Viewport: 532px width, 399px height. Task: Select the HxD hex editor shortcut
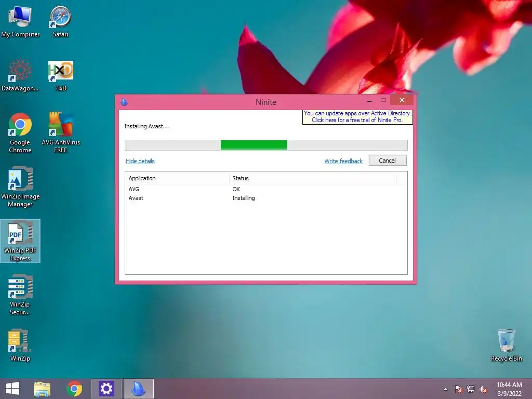coord(60,75)
